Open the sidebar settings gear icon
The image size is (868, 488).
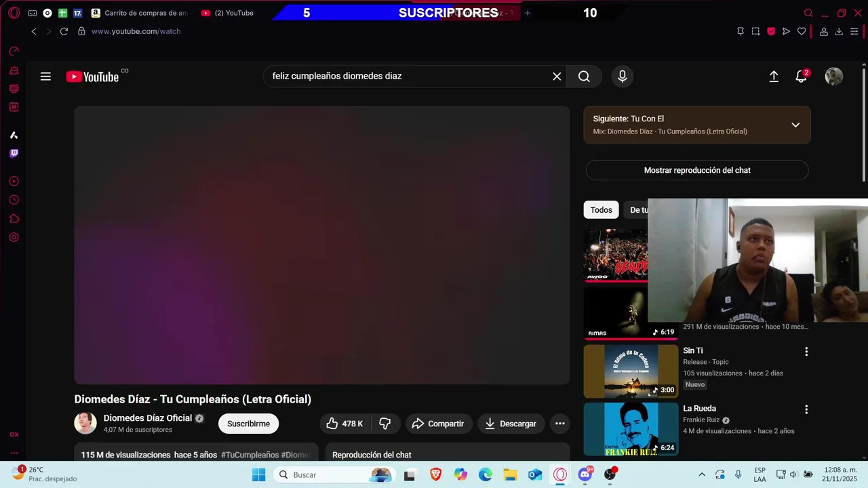[x=14, y=237]
